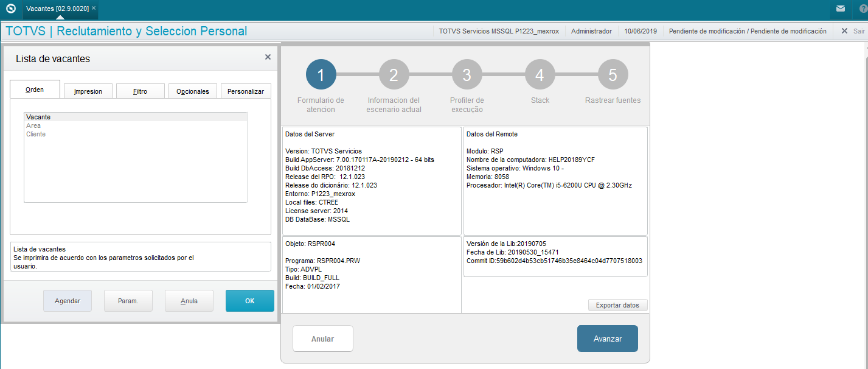
Task: Click the Build: BUILD_FULL line
Action: (x=313, y=278)
